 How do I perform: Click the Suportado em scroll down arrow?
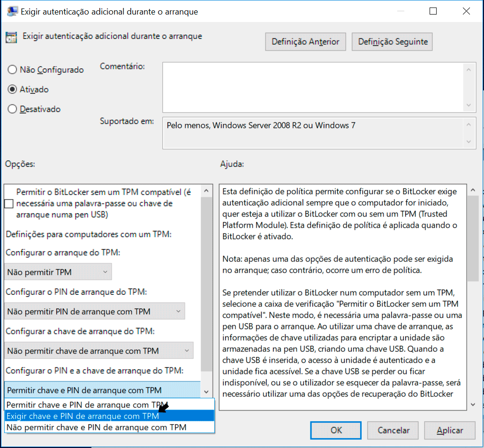tap(469, 142)
